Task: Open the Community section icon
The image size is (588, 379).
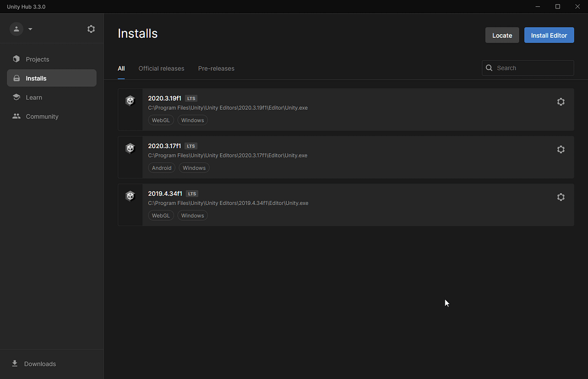Action: pos(16,116)
